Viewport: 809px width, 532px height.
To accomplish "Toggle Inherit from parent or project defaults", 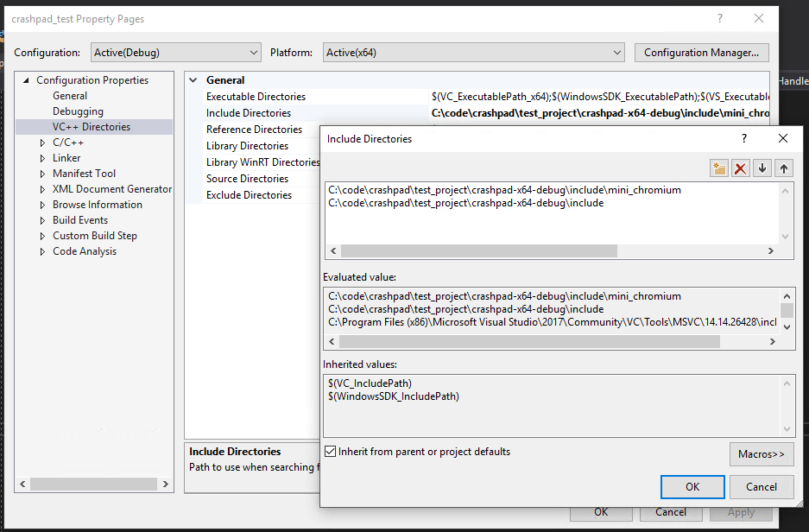I will (x=330, y=451).
